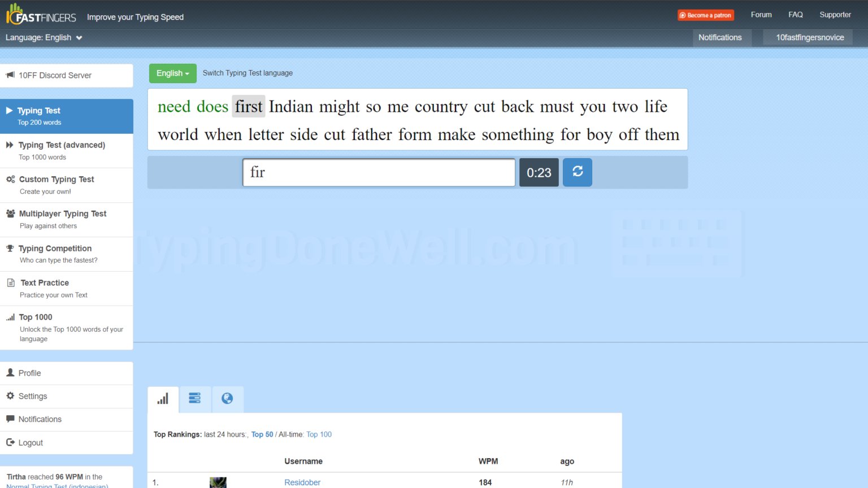This screenshot has height=488, width=868.
Task: Open the green English language dropdown
Action: [x=172, y=73]
